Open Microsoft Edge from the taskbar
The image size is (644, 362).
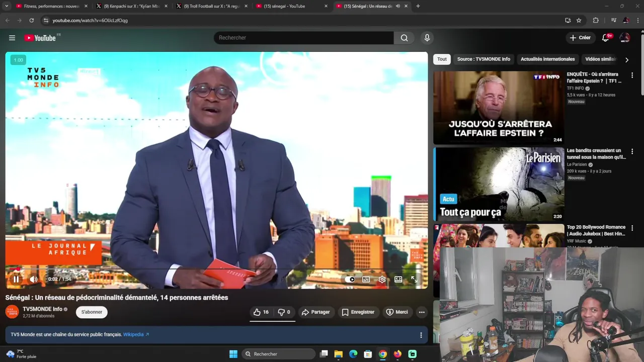click(353, 354)
